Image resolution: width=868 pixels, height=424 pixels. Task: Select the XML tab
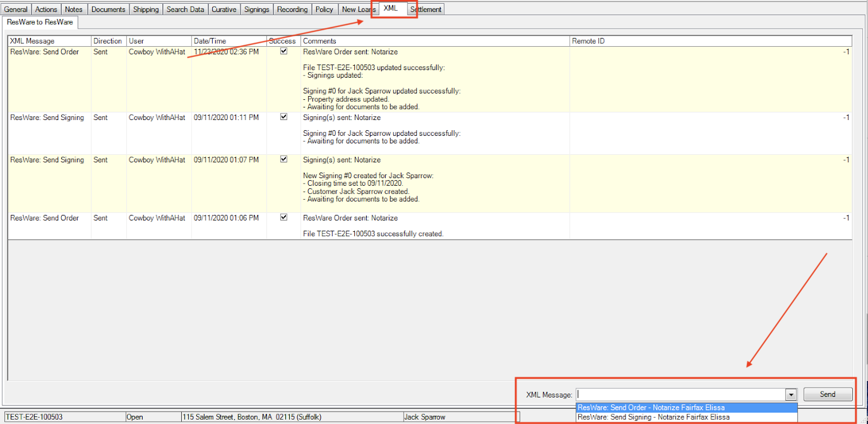point(391,8)
